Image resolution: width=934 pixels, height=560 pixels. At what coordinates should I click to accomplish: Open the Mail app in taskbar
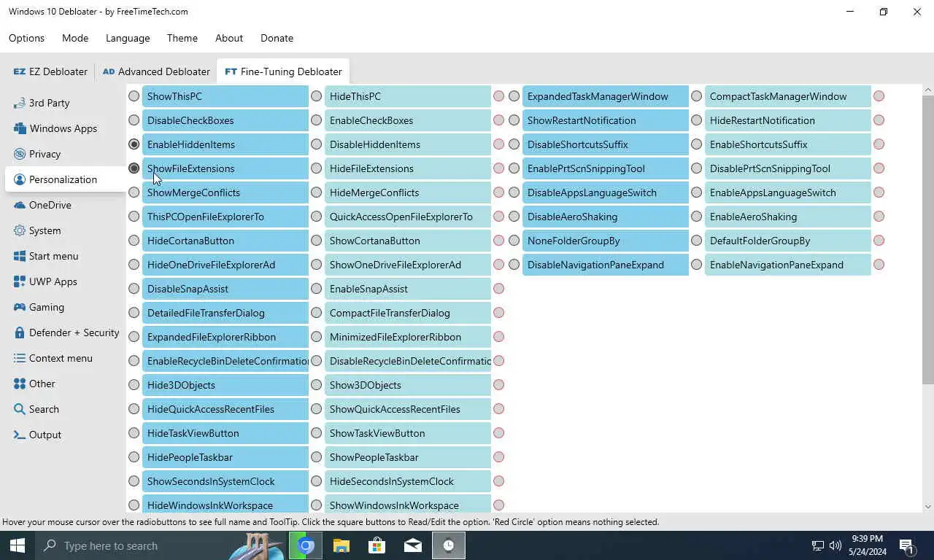(413, 545)
